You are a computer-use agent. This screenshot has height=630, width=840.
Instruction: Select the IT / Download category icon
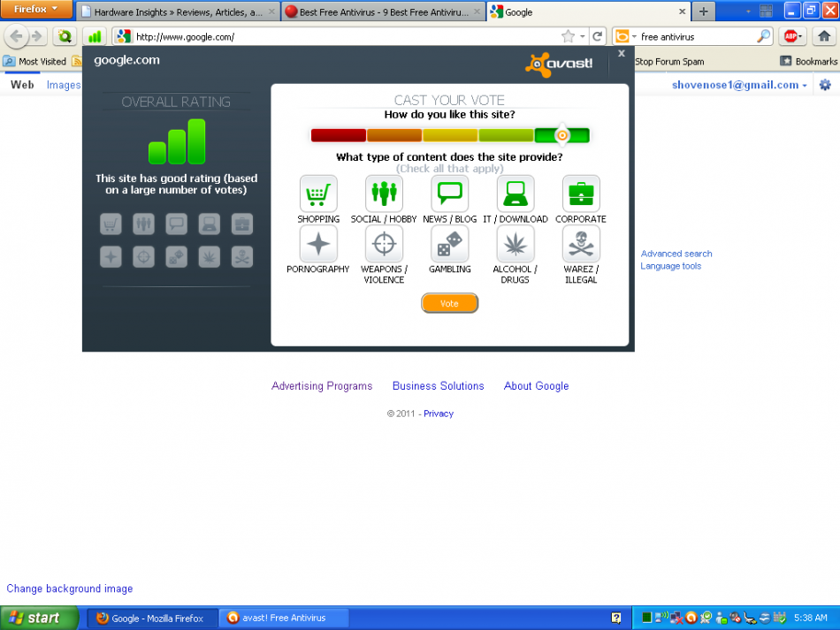click(x=515, y=194)
